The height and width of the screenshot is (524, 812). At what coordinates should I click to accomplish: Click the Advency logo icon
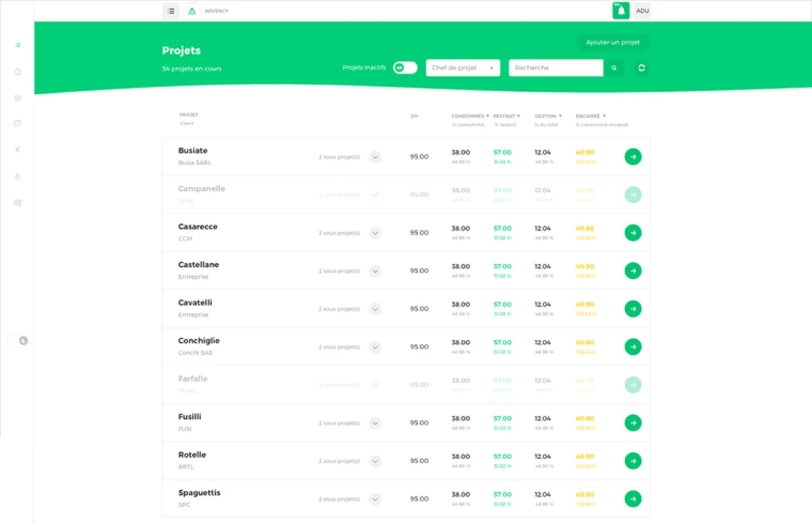click(x=192, y=11)
